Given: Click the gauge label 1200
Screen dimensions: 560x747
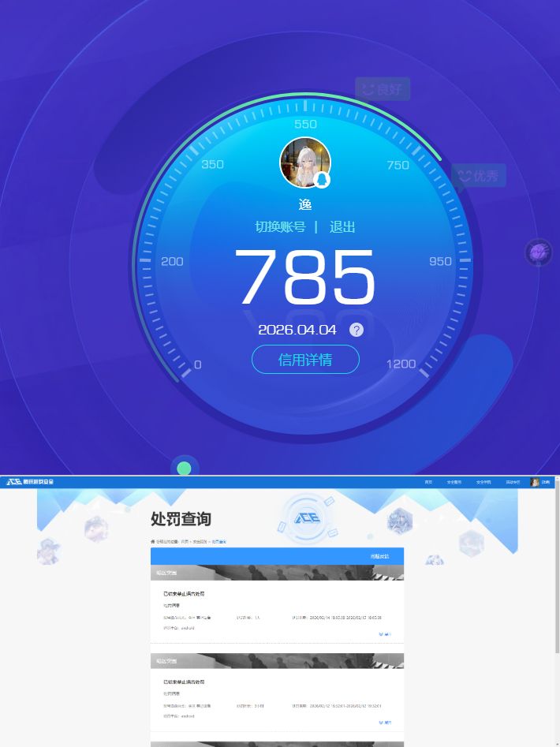Looking at the screenshot, I should pyautogui.click(x=401, y=364).
